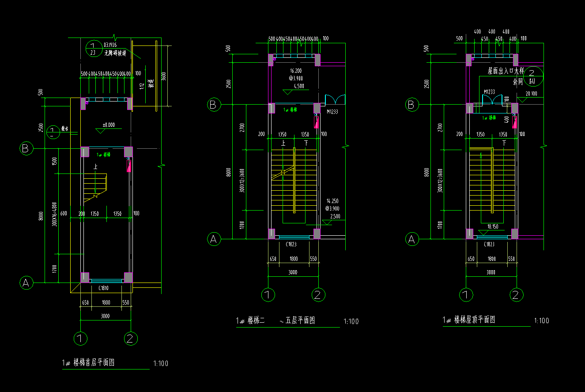Click the C1810 window label
Viewport: 585px width, 392px height.
pyautogui.click(x=103, y=288)
